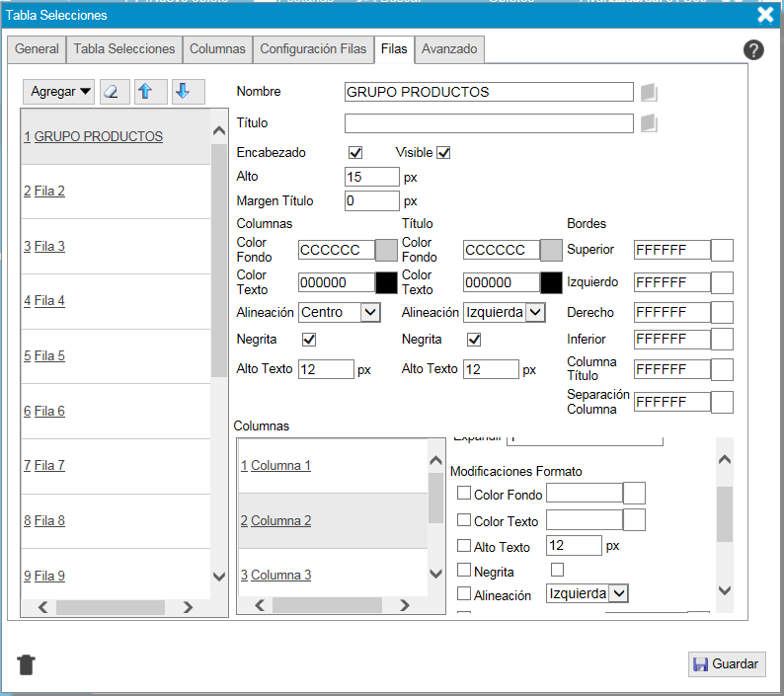Screen dimensions: 784x696
Task: Open help via question mark icon
Action: click(x=753, y=50)
